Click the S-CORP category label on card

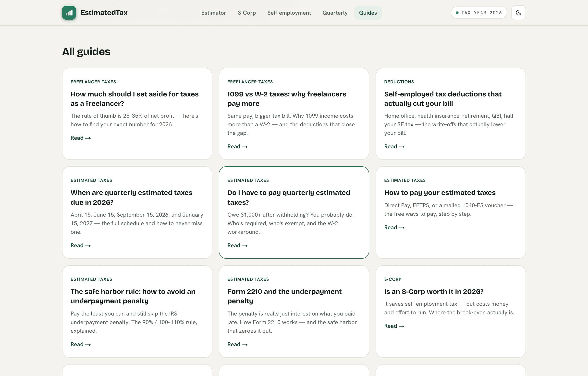(392, 279)
